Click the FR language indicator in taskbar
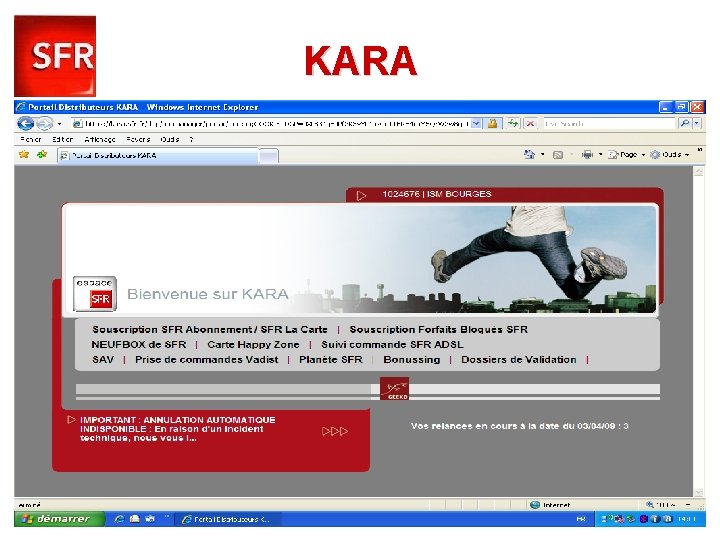 click(581, 519)
